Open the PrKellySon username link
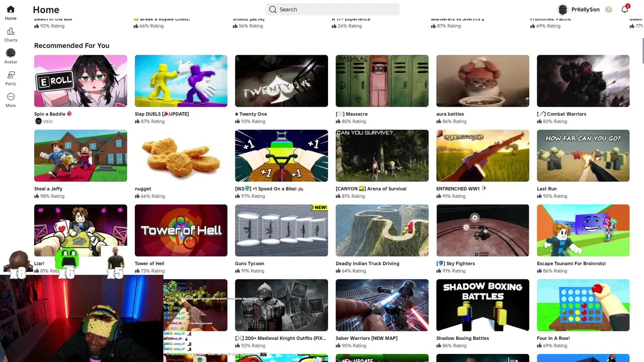The height and width of the screenshot is (362, 644). point(585,10)
